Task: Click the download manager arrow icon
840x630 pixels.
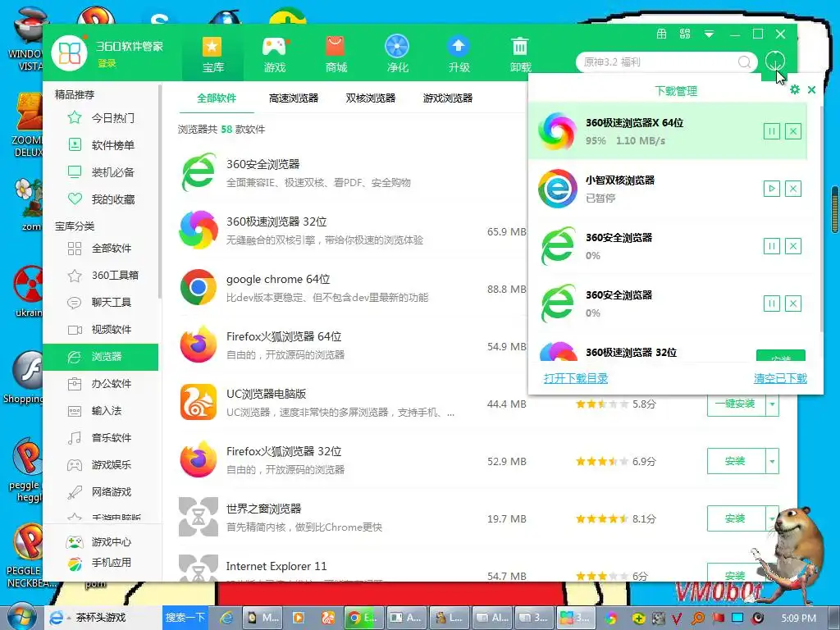Action: 774,61
